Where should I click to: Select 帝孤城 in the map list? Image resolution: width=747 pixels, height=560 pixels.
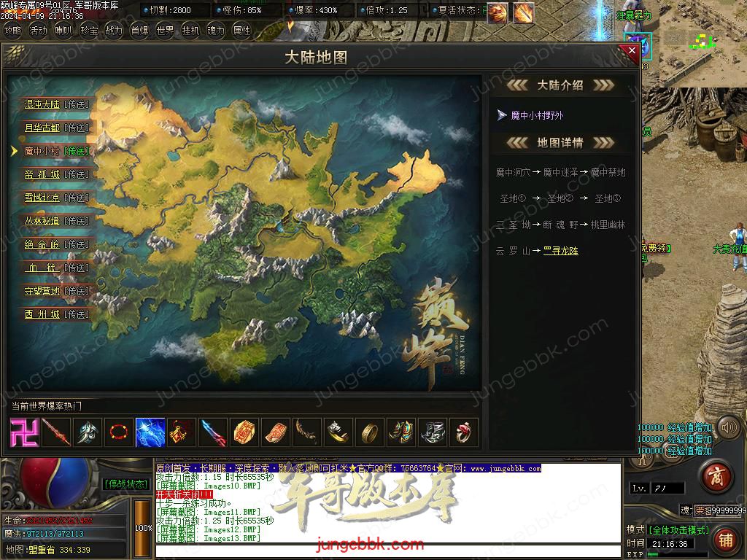42,174
